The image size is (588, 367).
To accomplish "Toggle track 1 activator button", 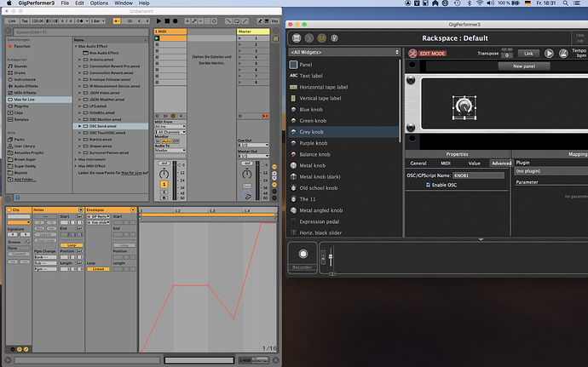I will [164, 185].
